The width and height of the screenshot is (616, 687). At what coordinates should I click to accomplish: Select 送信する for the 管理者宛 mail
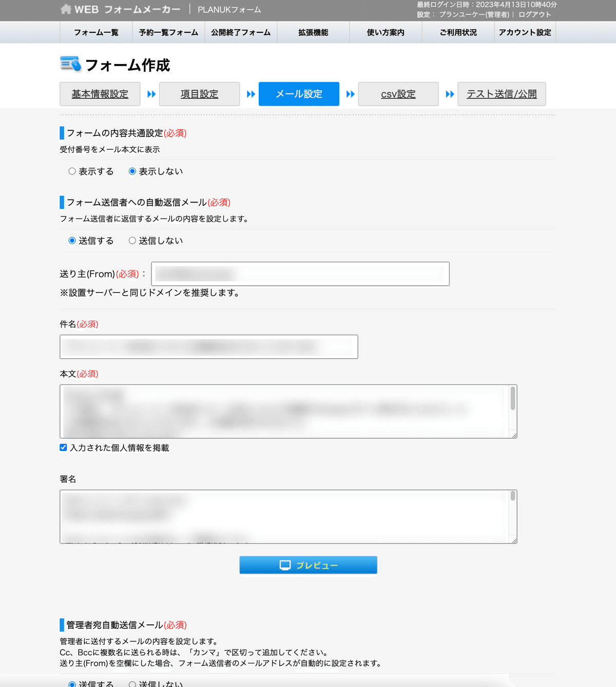(72, 684)
